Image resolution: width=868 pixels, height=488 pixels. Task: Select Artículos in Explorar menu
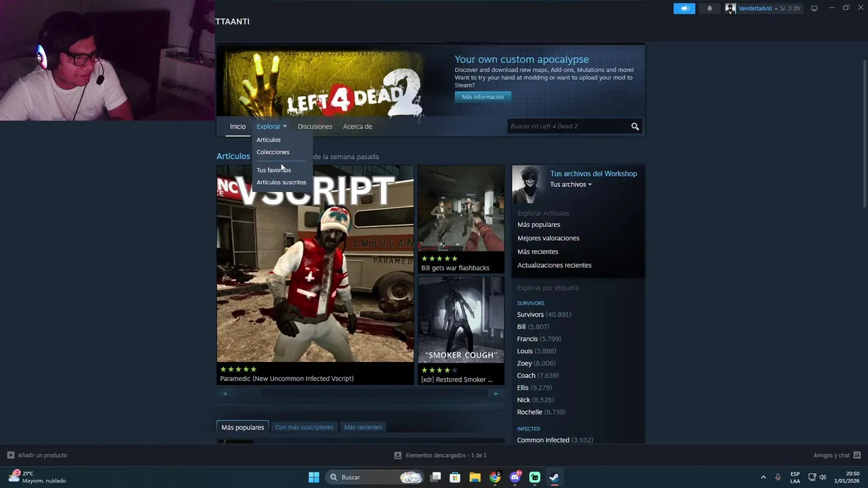tap(269, 140)
